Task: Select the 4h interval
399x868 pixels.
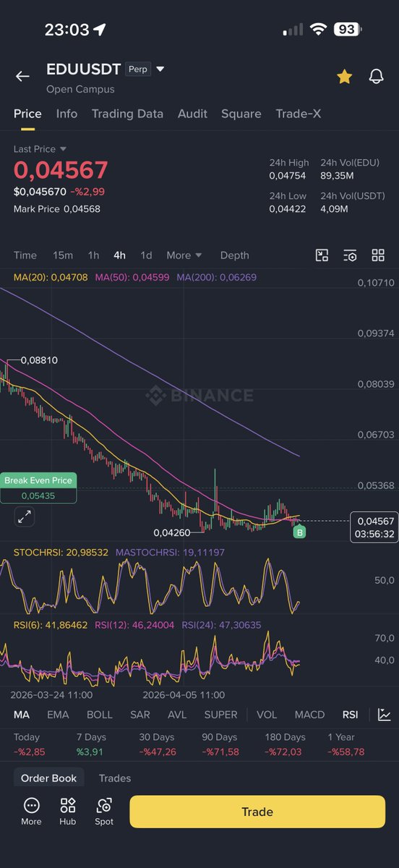Action: pyautogui.click(x=119, y=255)
